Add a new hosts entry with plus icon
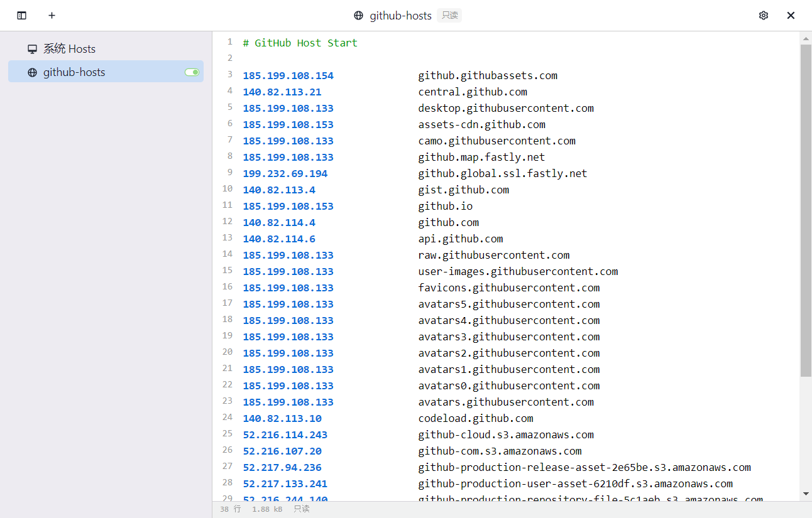Screen dimensions: 812x518 [x=52, y=16]
